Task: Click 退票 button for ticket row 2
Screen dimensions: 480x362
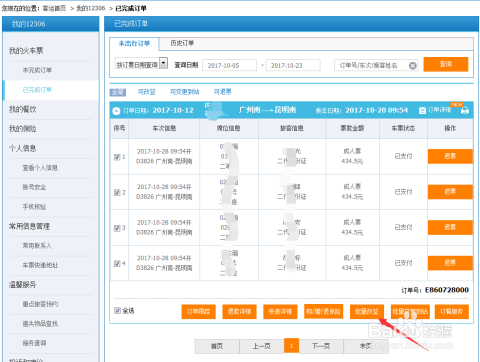Action: (x=450, y=192)
